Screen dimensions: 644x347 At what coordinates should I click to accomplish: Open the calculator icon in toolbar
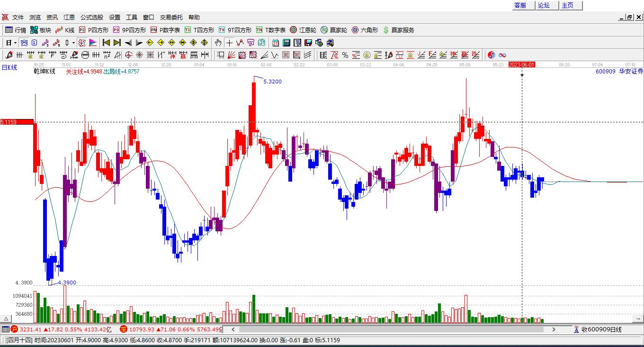point(286,43)
